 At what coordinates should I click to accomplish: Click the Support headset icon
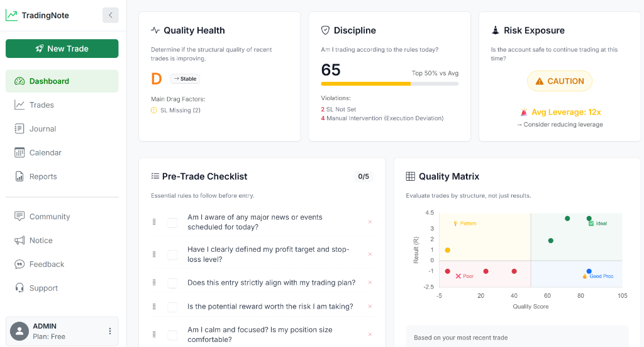click(x=19, y=288)
